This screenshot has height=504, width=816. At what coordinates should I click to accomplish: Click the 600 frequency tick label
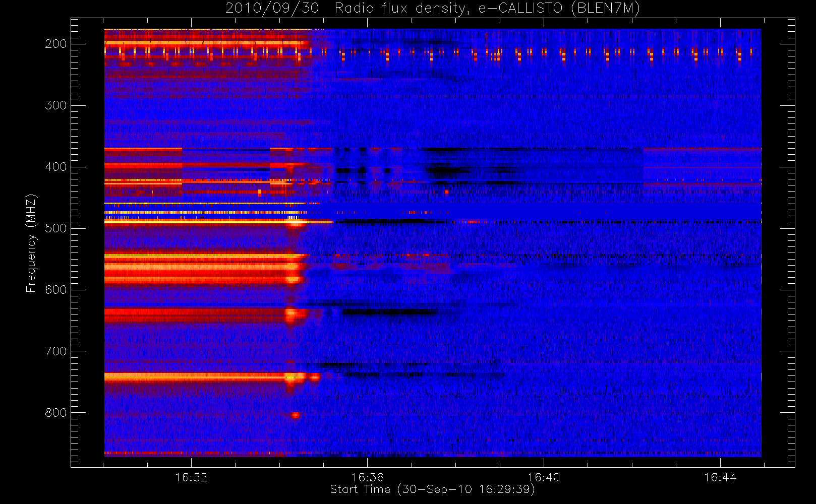click(x=55, y=290)
